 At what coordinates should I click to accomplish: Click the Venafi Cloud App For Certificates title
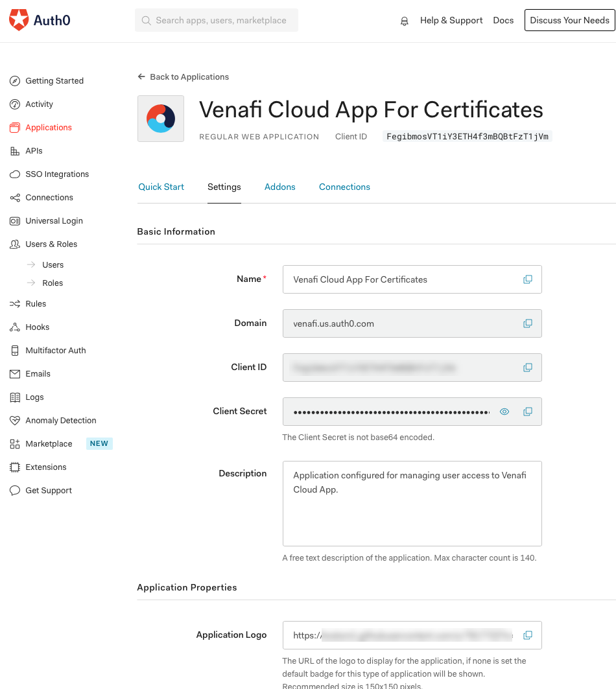click(x=371, y=110)
